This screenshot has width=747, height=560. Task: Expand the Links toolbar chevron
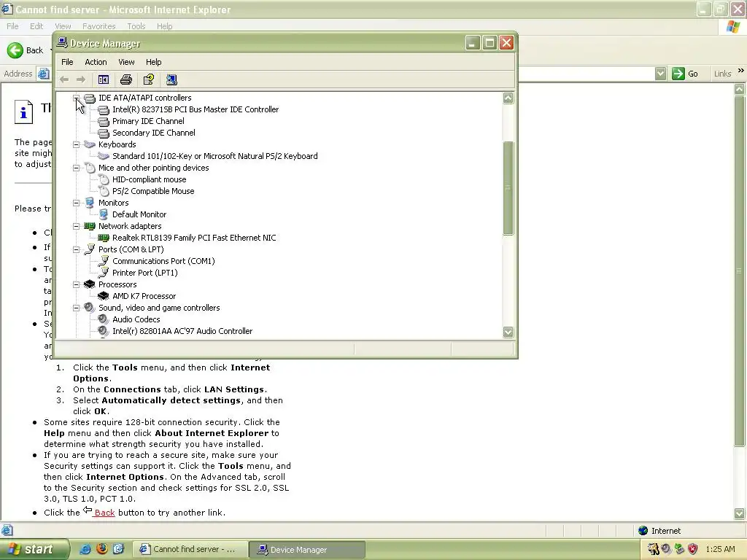tap(741, 71)
